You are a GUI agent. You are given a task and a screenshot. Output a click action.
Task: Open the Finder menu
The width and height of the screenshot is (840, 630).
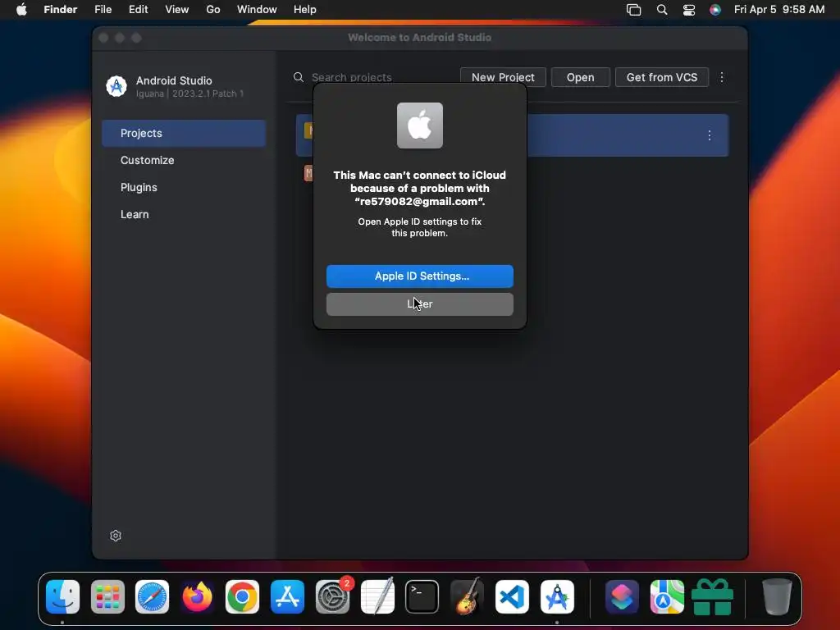pos(61,10)
